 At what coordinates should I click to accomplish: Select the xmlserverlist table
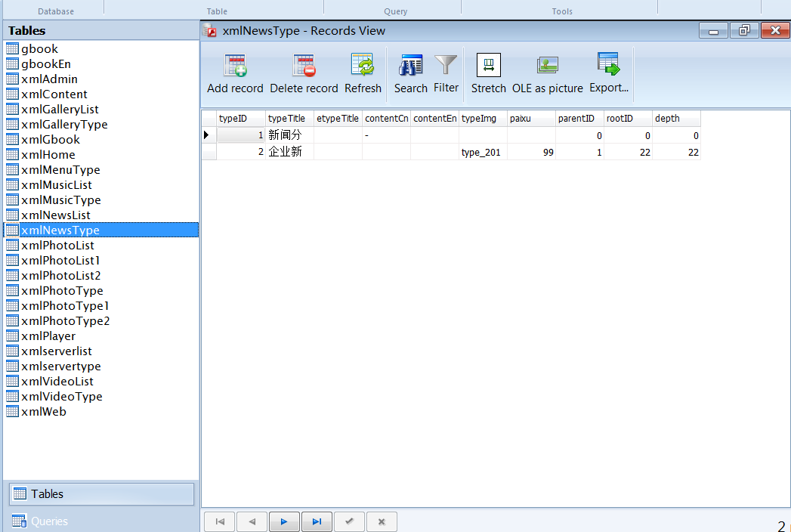point(57,352)
